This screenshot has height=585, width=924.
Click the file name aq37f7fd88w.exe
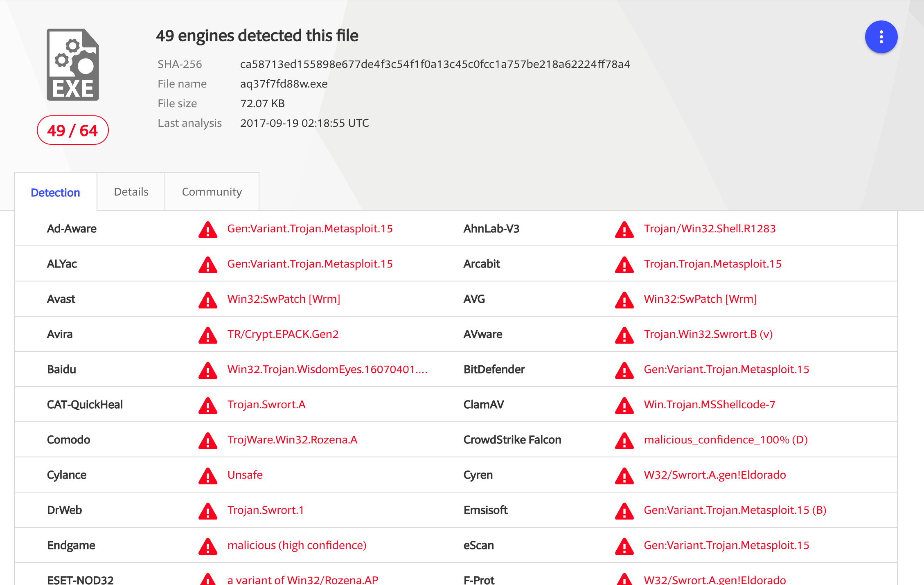point(283,83)
